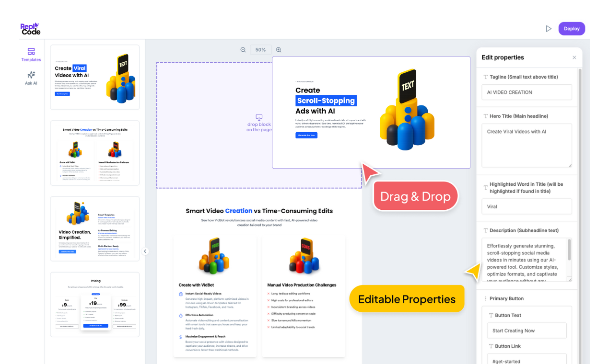609x364 pixels.
Task: Click the Edit properties panel title
Action: pyautogui.click(x=503, y=57)
